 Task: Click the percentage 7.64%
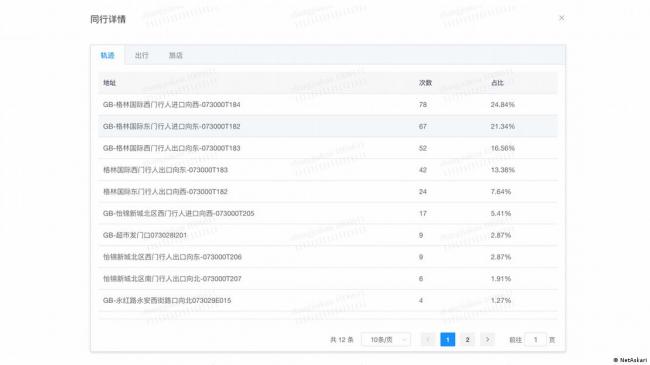click(501, 192)
